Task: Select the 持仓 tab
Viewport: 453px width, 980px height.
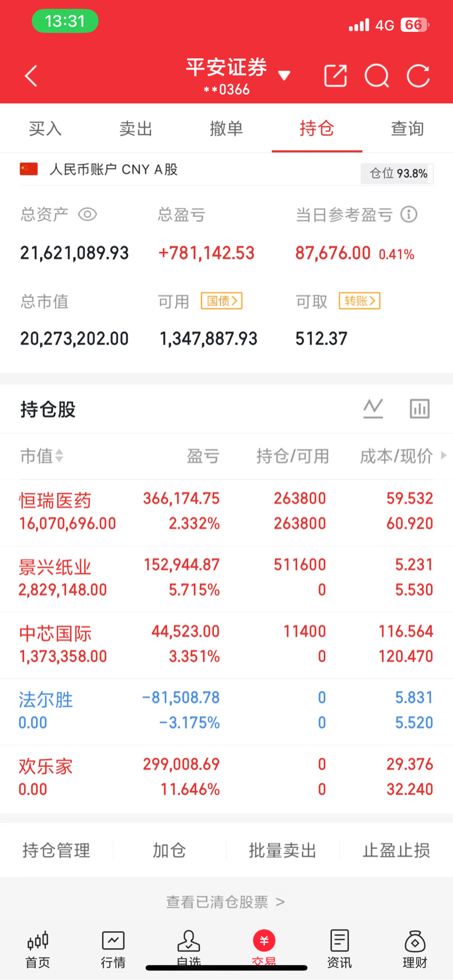Action: (x=317, y=128)
